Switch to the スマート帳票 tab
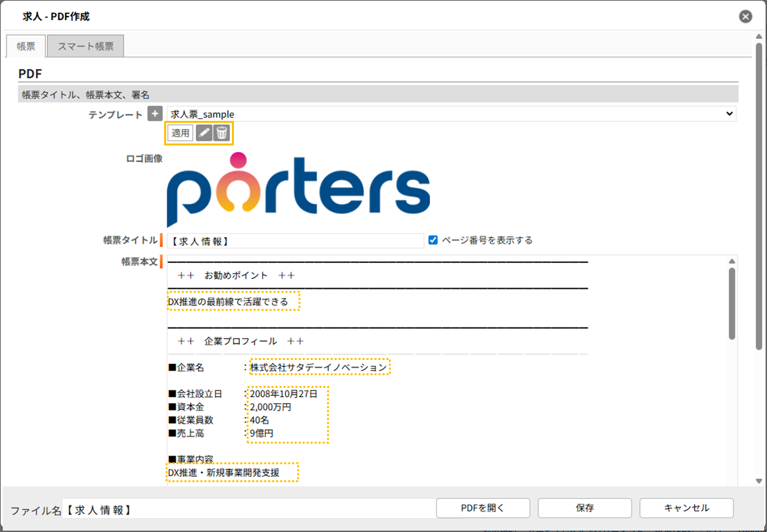Screen dimensions: 767x532 [86, 46]
